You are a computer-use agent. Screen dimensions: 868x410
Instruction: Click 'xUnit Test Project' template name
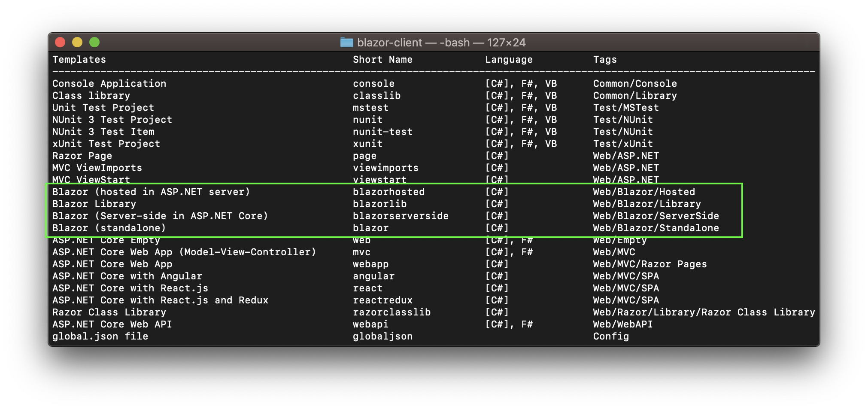pos(106,144)
